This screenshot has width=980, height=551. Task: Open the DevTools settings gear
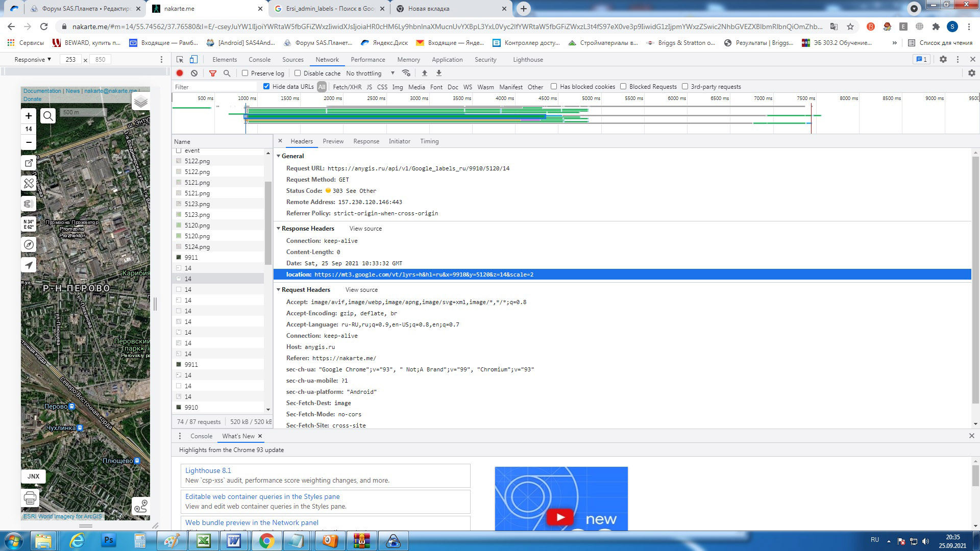coord(943,60)
